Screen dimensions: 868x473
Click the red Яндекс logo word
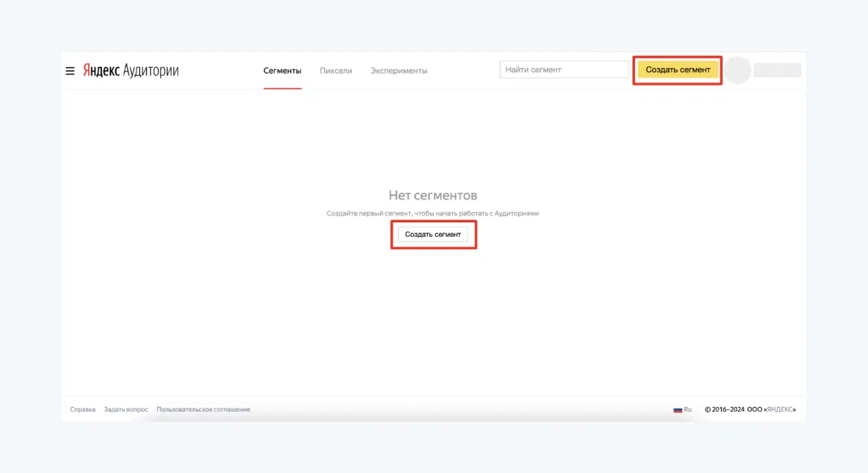point(101,71)
